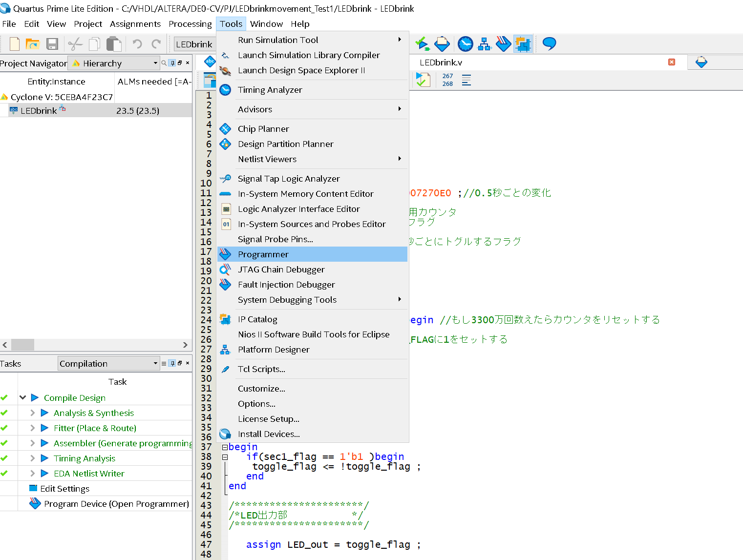Click Edit Settings in the Tasks list
This screenshot has width=743, height=560.
click(x=64, y=489)
